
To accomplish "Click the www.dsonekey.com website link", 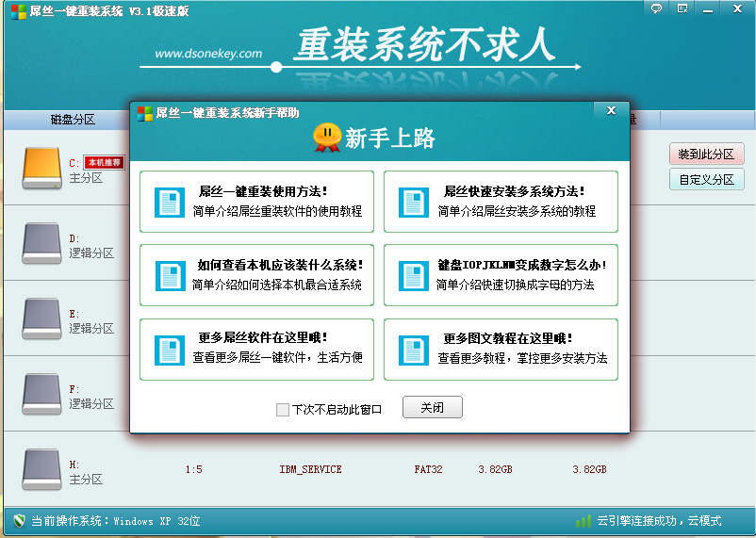I will 208,54.
